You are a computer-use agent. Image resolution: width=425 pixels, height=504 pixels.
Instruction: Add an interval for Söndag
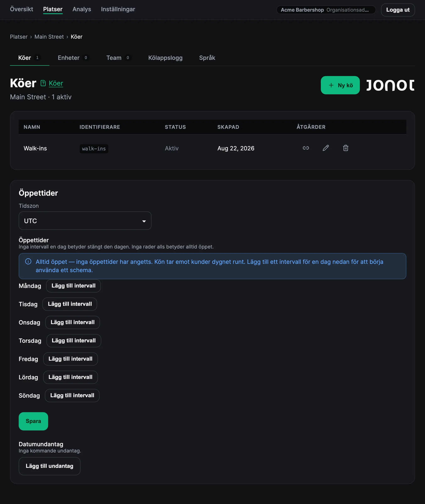point(72,396)
